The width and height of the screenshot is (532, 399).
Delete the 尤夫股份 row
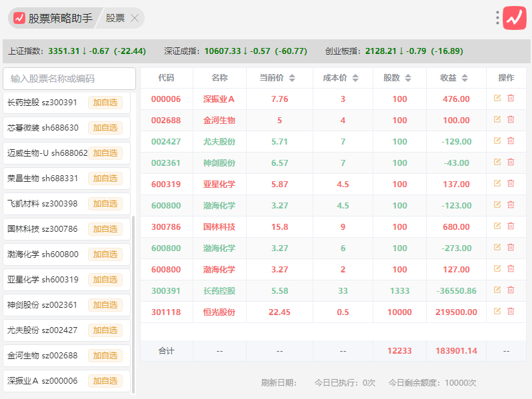[x=511, y=141]
